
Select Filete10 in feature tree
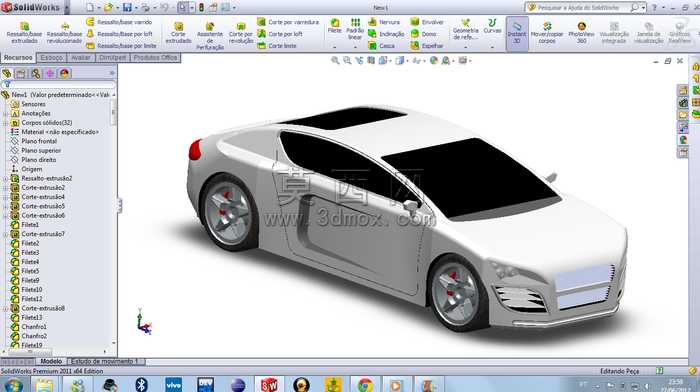tap(32, 290)
